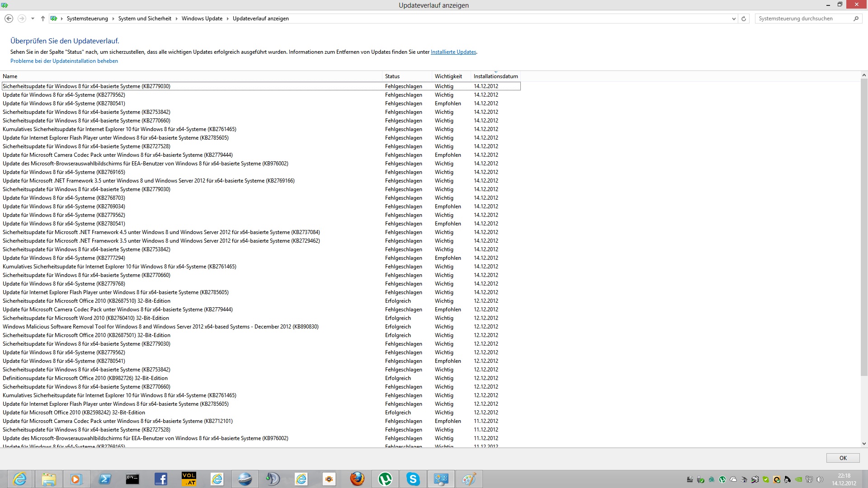Sort the list by the Status column

[x=407, y=76]
